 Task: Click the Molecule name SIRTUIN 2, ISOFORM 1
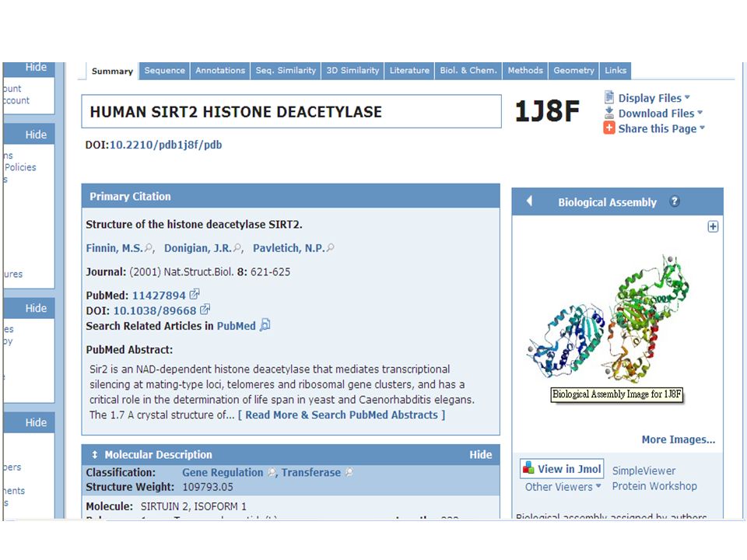pos(194,506)
